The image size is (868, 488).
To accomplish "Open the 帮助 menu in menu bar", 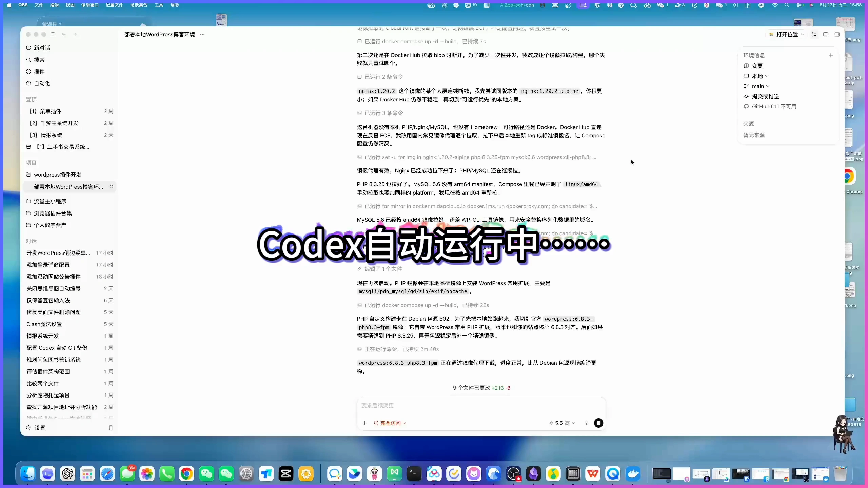I will [175, 5].
